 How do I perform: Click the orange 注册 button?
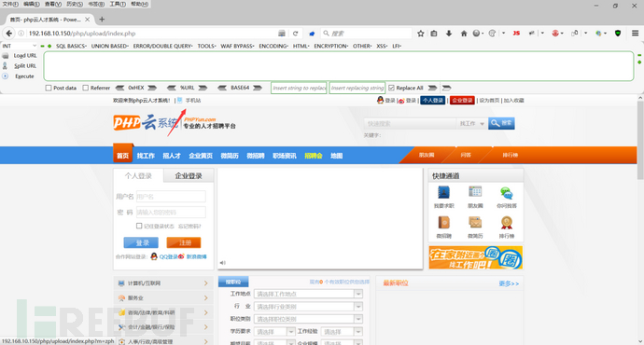pyautogui.click(x=184, y=242)
